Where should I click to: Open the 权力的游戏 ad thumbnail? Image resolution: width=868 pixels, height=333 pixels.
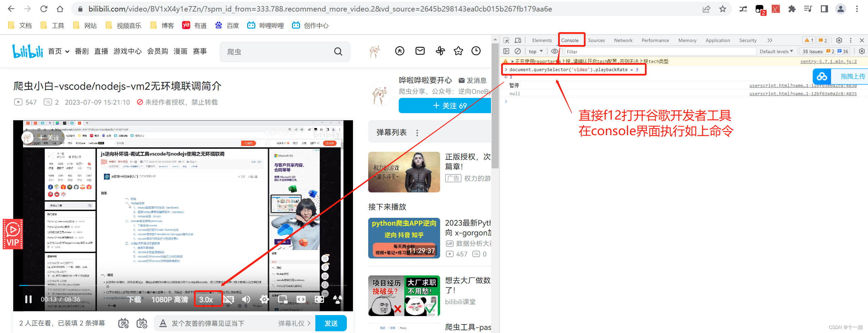(404, 172)
